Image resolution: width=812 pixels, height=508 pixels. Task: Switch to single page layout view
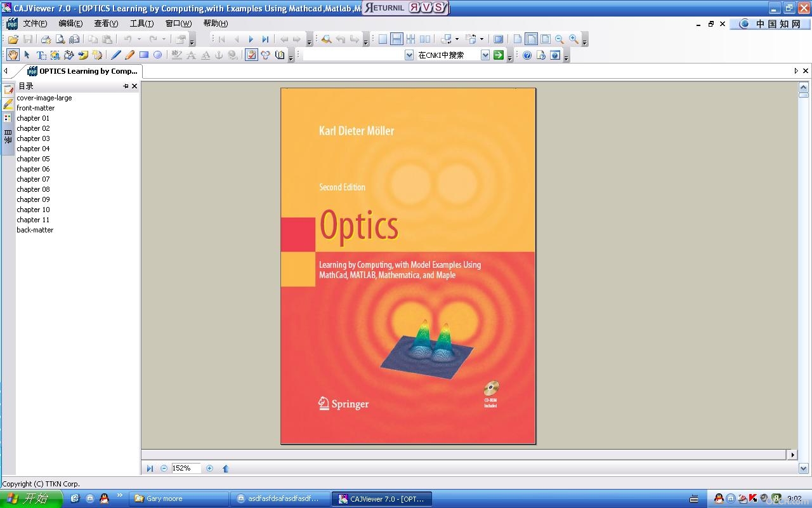click(x=383, y=39)
